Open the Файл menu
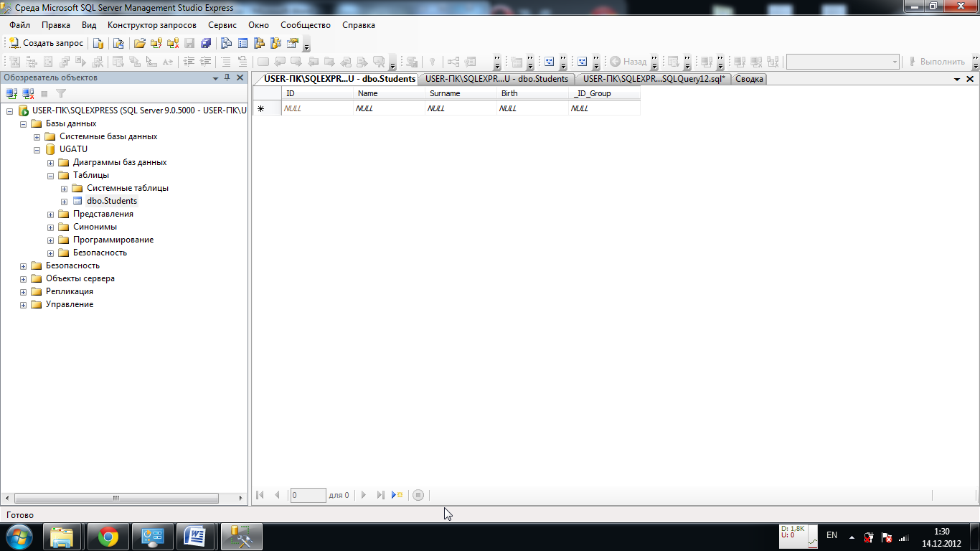980x551 pixels. pyautogui.click(x=19, y=25)
